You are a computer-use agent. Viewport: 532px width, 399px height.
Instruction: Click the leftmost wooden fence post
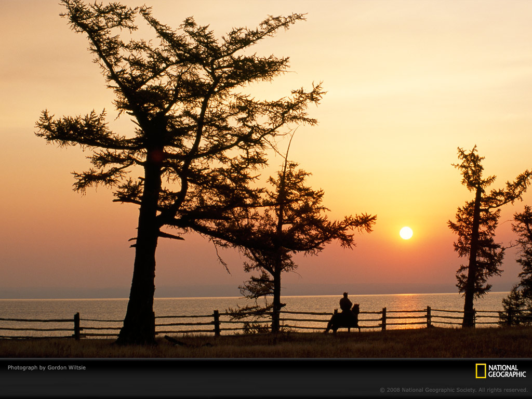pyautogui.click(x=77, y=326)
